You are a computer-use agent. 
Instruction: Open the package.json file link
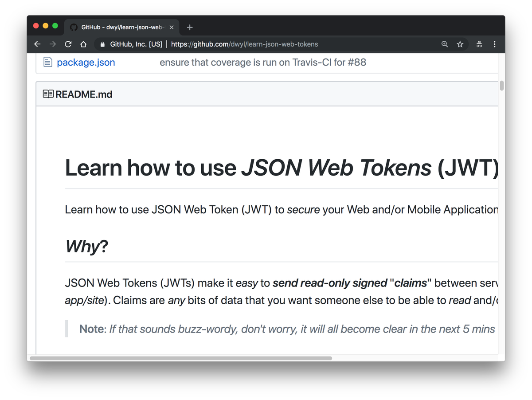86,63
